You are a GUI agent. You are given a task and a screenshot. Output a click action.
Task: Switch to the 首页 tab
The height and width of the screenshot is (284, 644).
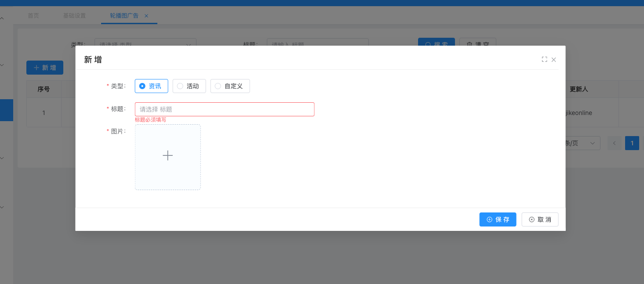click(33, 16)
